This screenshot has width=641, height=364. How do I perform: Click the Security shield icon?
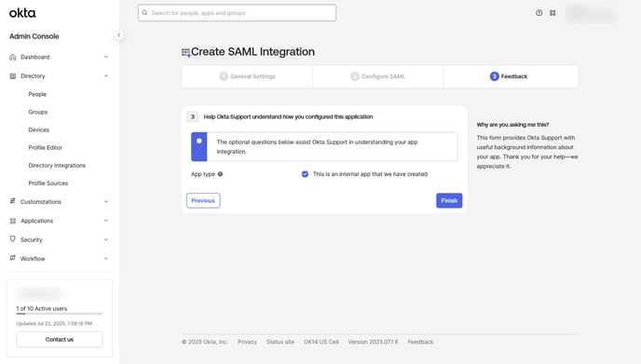click(13, 239)
